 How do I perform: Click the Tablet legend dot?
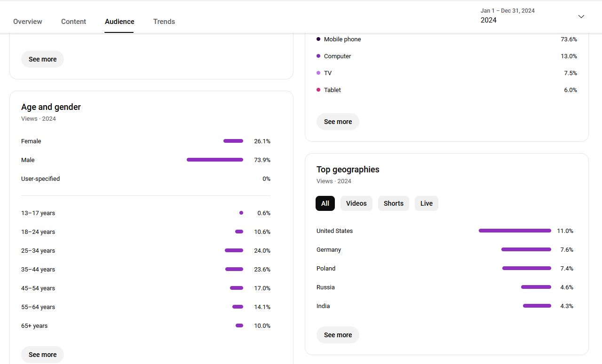[x=318, y=90]
